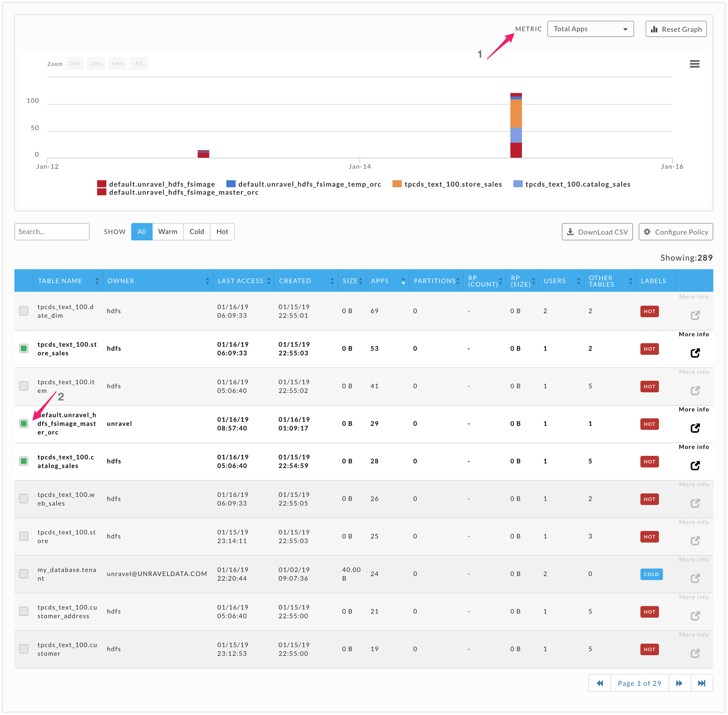Sort table by Owner column arrows
Screen dimensions: 728x715
pos(207,281)
